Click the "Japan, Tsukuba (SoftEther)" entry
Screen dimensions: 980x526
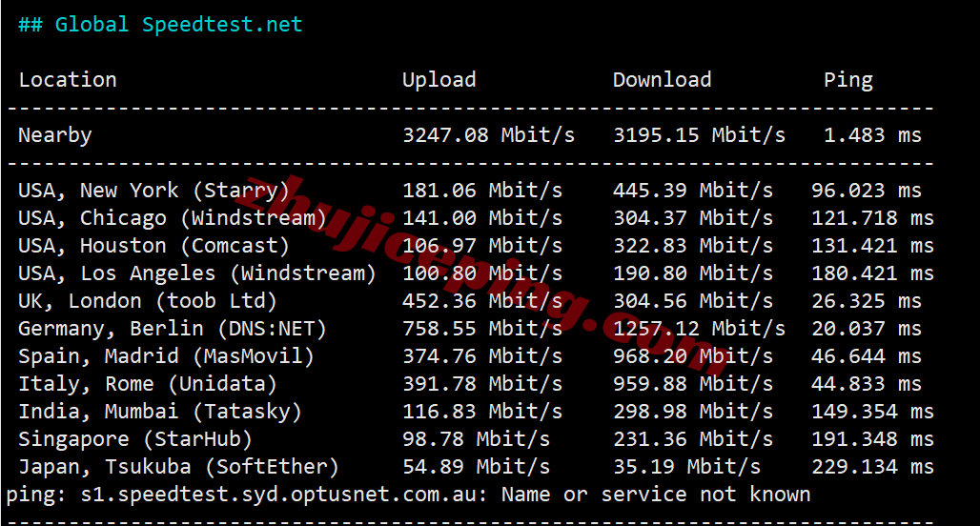click(x=178, y=467)
